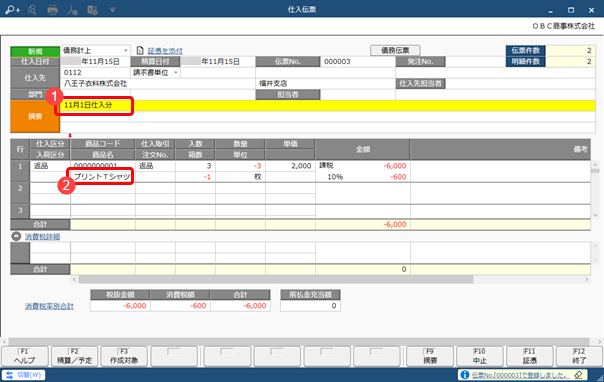
Task: Select the 返品 仕入区分 cell in row 1
Action: pos(50,166)
